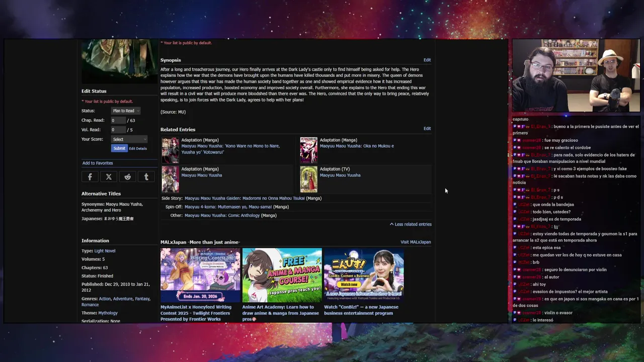Open Watch ConBiz article link
The height and width of the screenshot is (362, 644).
[361, 310]
